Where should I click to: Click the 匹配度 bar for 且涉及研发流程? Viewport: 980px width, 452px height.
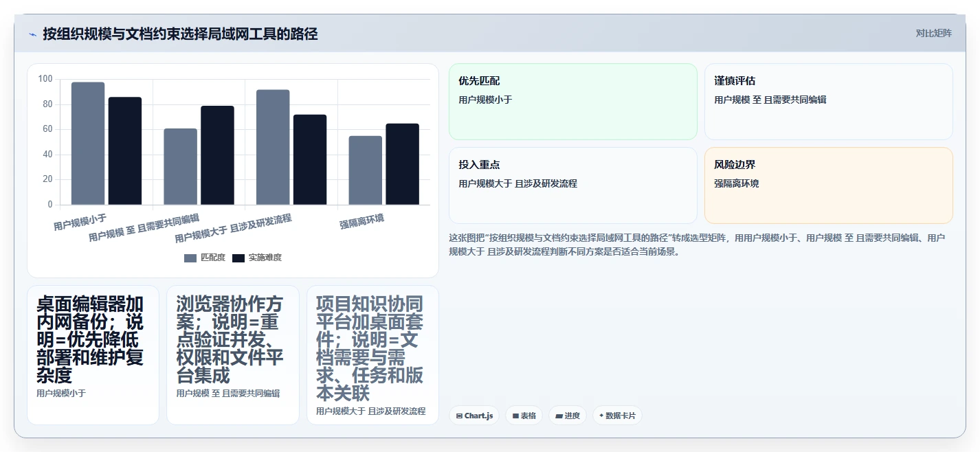click(273, 147)
